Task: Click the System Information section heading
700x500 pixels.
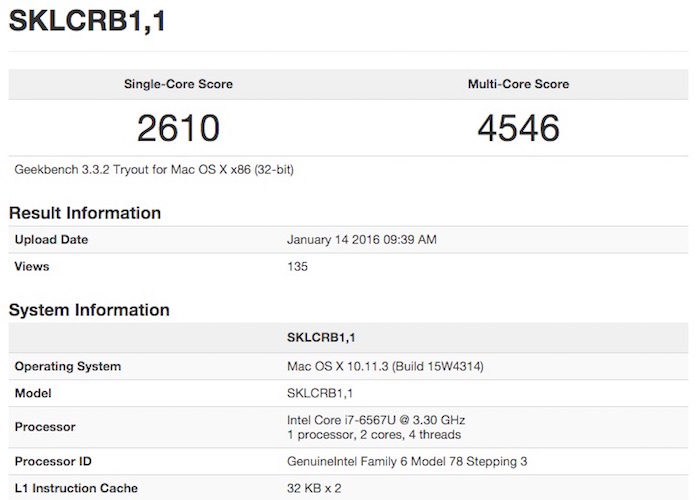Action: 89,310
